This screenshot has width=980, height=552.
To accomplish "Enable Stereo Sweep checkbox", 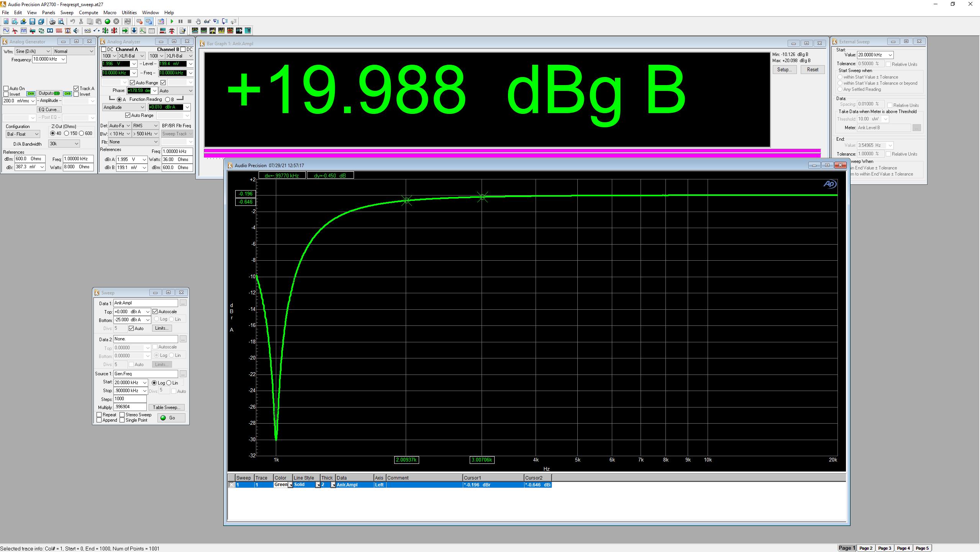I will tap(122, 415).
